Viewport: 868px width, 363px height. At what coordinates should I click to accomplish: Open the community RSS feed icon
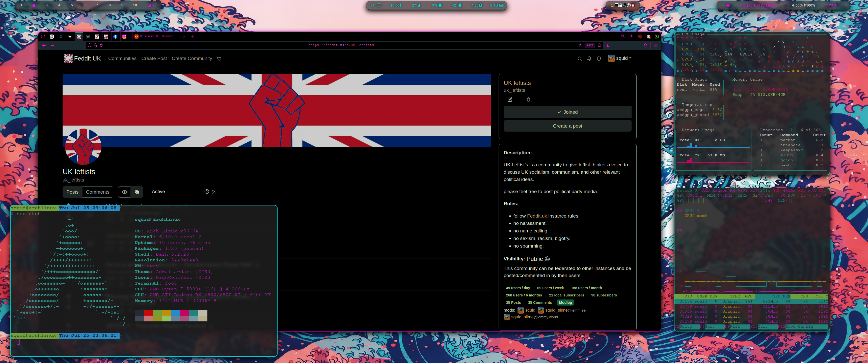pos(214,192)
